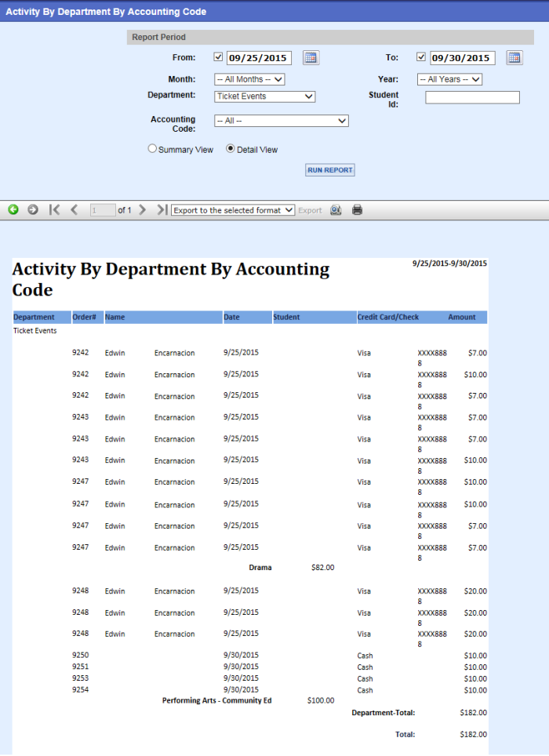
Task: Click the Department-Total label
Action: 384,713
